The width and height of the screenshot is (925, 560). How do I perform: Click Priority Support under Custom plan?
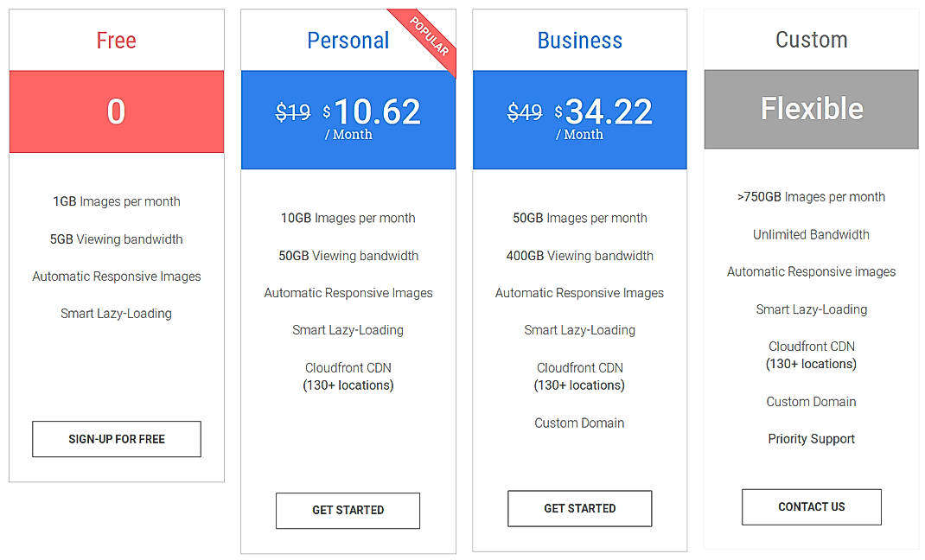(x=811, y=439)
